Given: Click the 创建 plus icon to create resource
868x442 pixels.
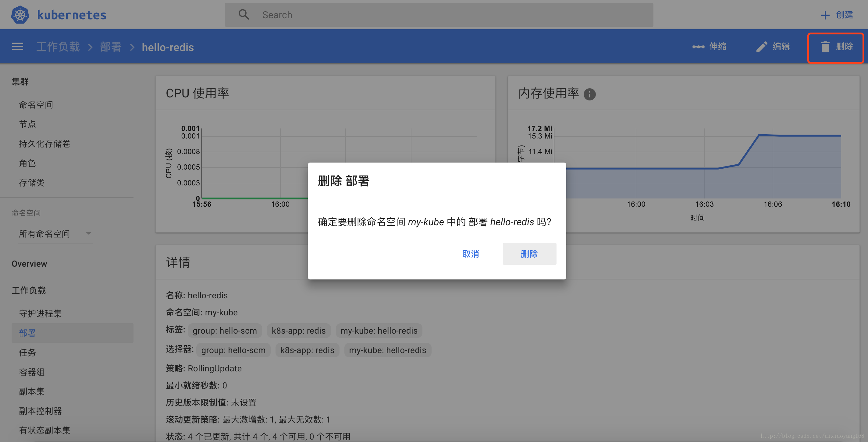Looking at the screenshot, I should pos(825,15).
